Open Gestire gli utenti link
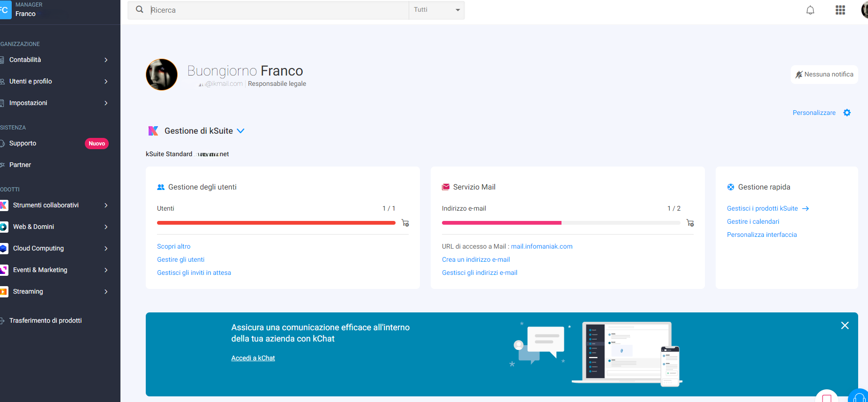868x402 pixels. click(180, 259)
